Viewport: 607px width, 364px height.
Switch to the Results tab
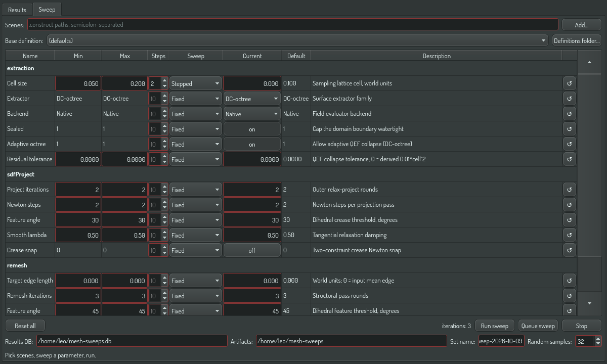click(x=17, y=10)
